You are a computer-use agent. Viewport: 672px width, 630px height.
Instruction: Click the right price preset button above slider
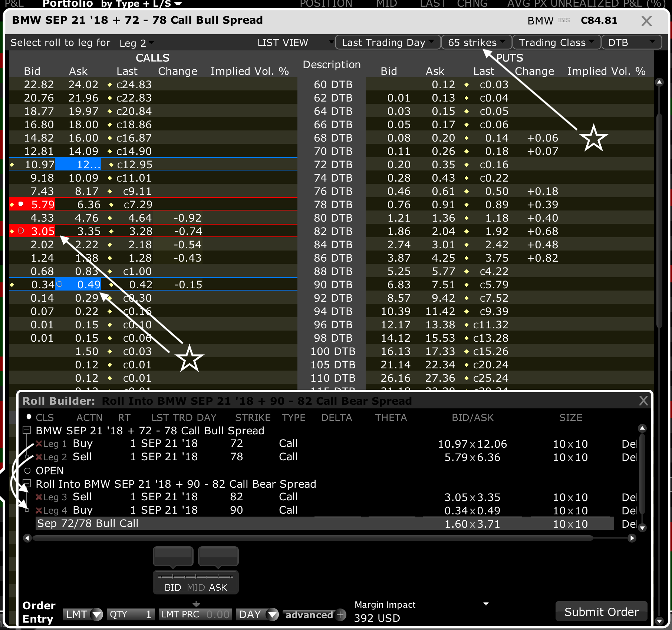(x=218, y=556)
